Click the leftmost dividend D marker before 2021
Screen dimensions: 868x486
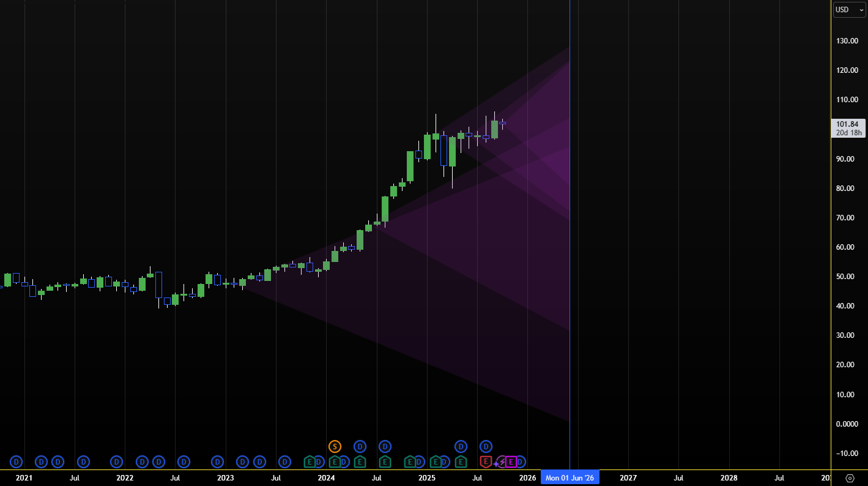(x=17, y=462)
